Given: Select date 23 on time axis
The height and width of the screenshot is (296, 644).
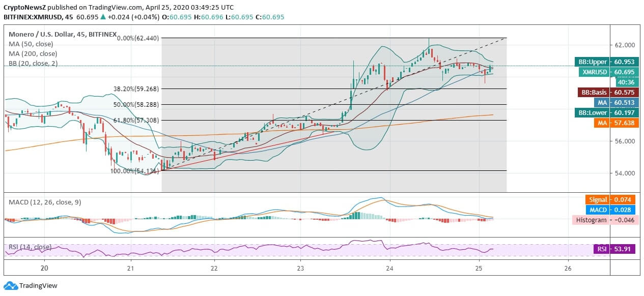Looking at the screenshot, I should pyautogui.click(x=300, y=268).
